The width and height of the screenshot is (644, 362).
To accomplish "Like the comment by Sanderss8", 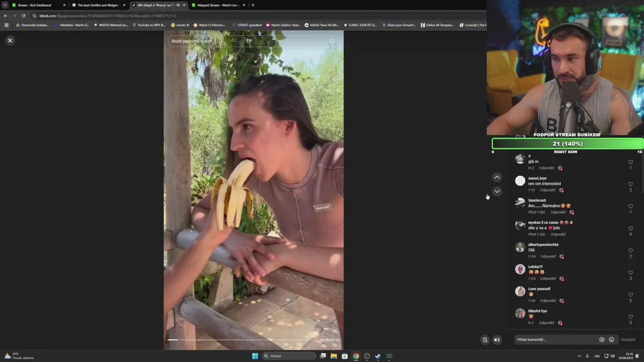I will pyautogui.click(x=630, y=206).
